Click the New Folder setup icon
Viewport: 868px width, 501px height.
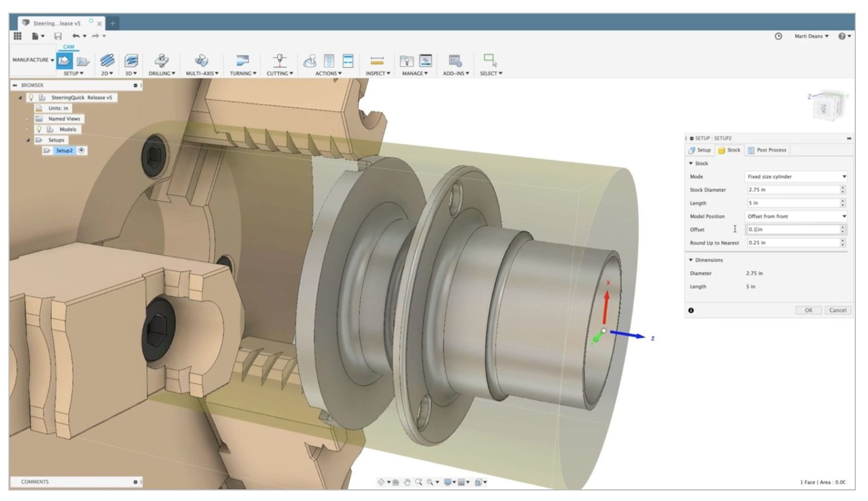[83, 61]
